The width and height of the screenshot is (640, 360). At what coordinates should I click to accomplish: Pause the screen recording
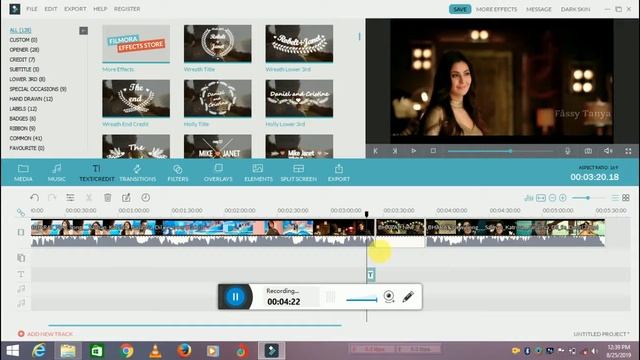point(235,297)
